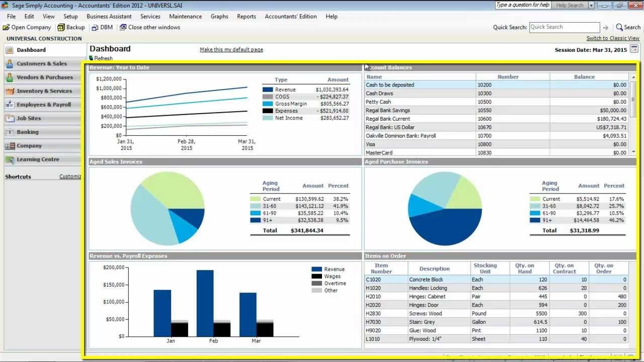Open the Graphs menu
Viewport: 644px width, 362px height.
coord(219,16)
